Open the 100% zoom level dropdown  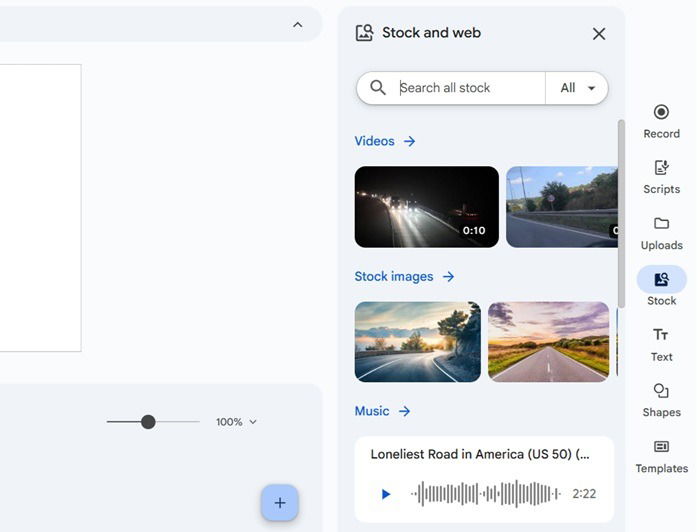point(237,422)
